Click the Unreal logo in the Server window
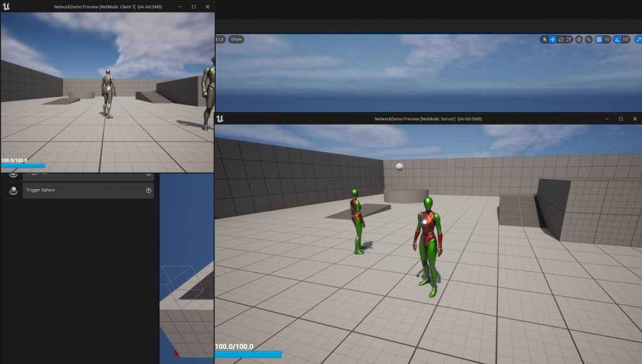The image size is (642, 364). tap(220, 118)
